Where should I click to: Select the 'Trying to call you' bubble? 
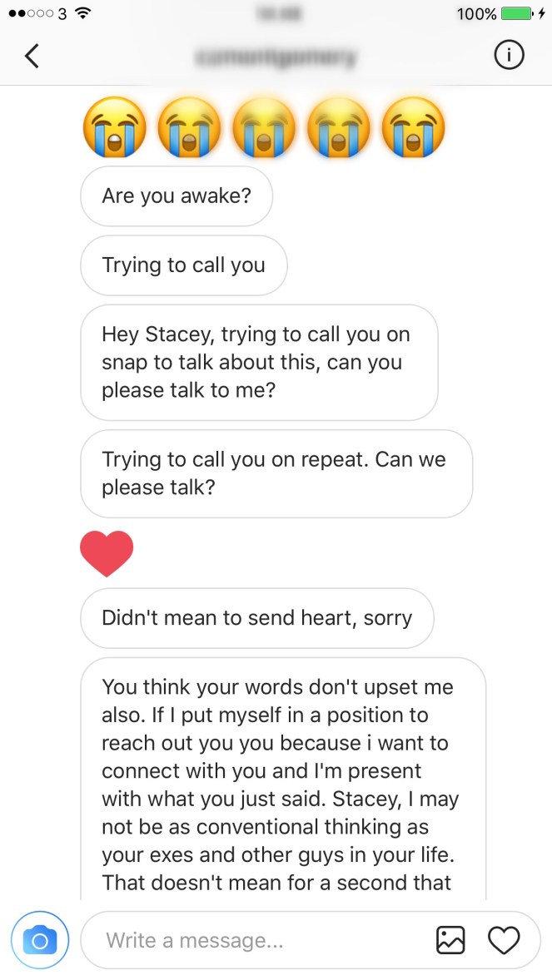click(183, 265)
